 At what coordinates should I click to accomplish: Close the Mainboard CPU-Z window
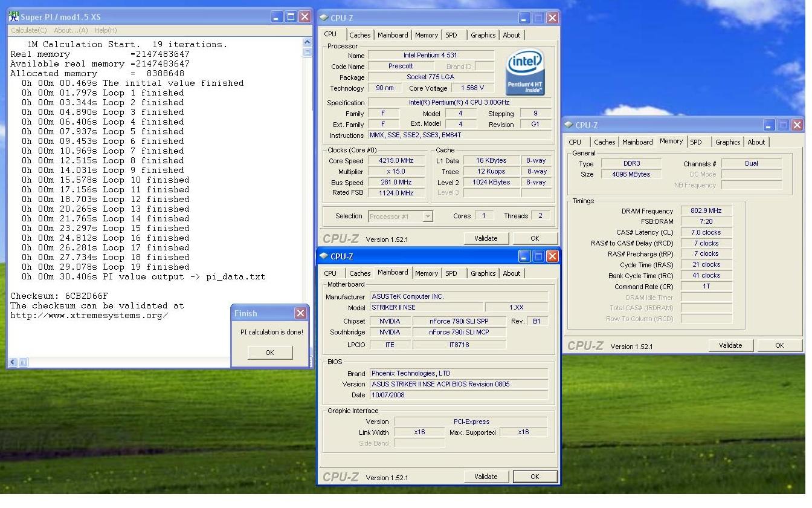[552, 256]
